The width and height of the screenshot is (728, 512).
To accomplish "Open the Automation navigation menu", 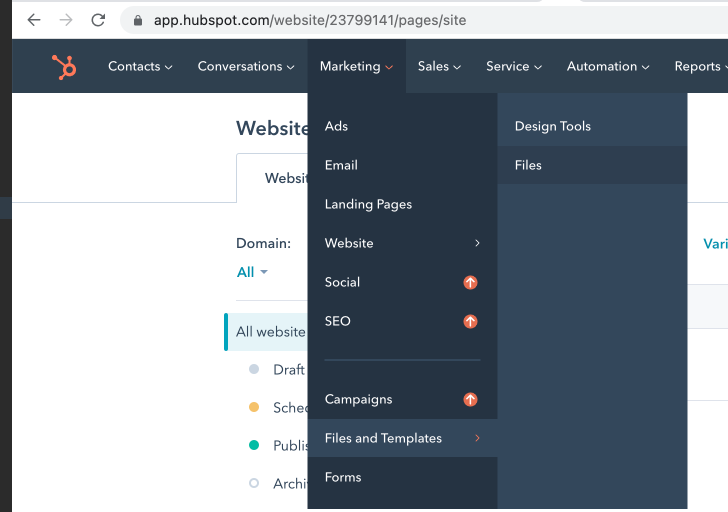I will tap(608, 67).
